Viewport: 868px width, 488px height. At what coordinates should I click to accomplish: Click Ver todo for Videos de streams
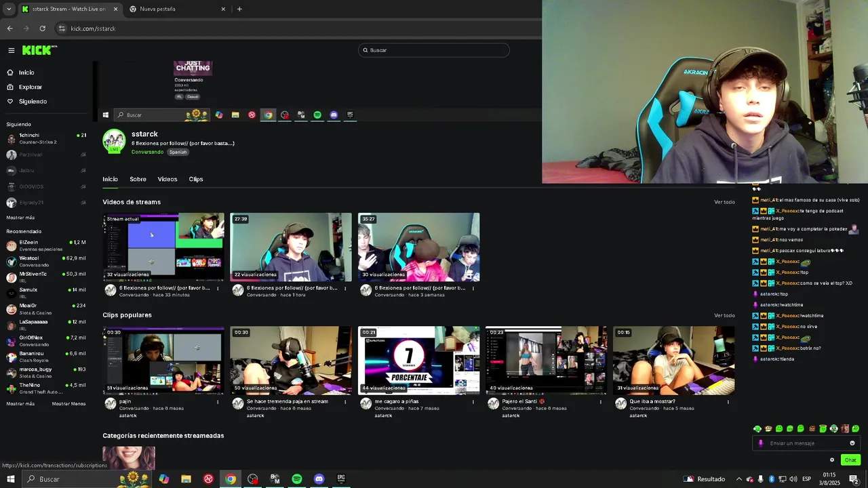click(724, 202)
